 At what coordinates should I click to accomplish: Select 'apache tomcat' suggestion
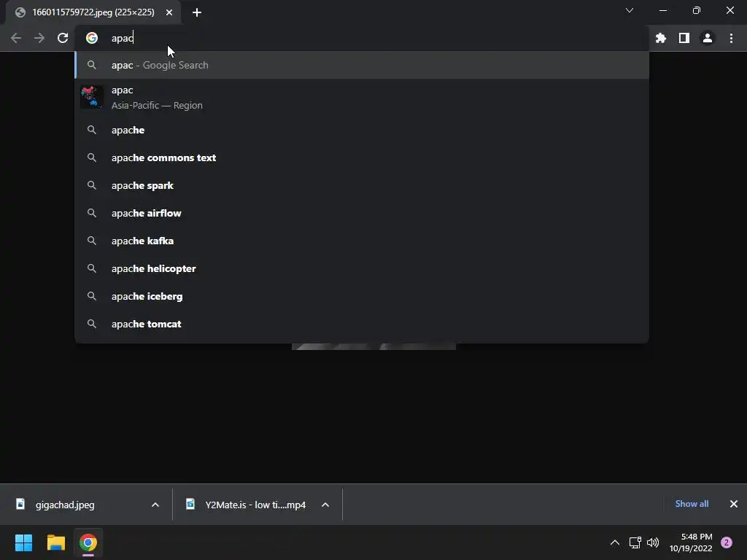[362, 324]
